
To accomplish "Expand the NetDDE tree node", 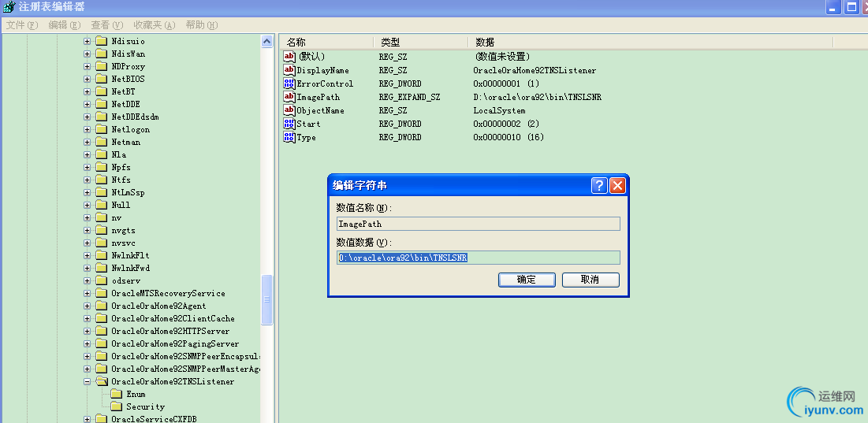I will tap(87, 104).
